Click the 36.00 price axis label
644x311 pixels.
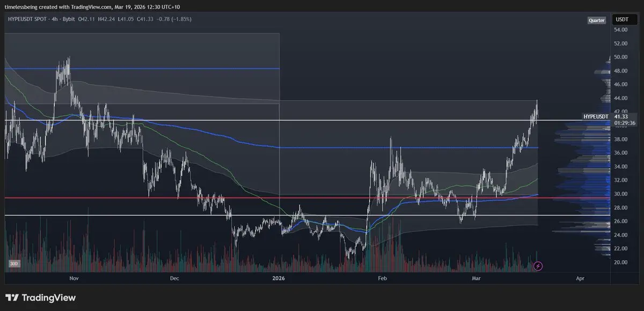click(621, 153)
